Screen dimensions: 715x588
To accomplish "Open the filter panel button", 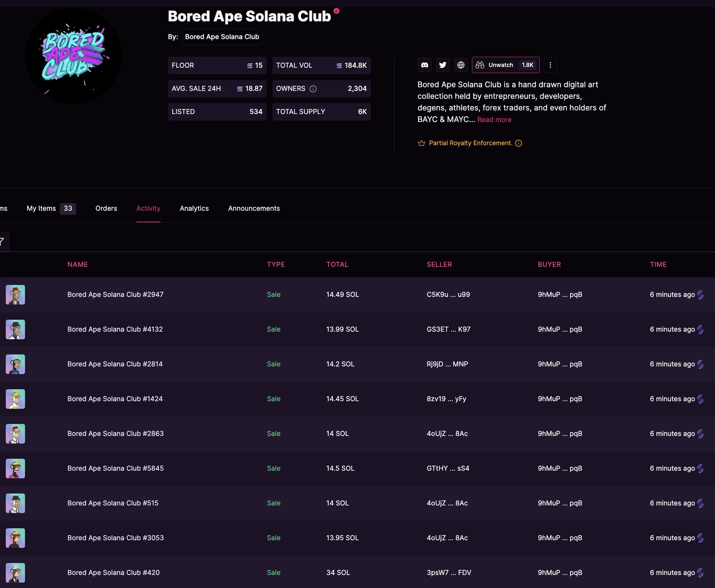I will pyautogui.click(x=3, y=241).
